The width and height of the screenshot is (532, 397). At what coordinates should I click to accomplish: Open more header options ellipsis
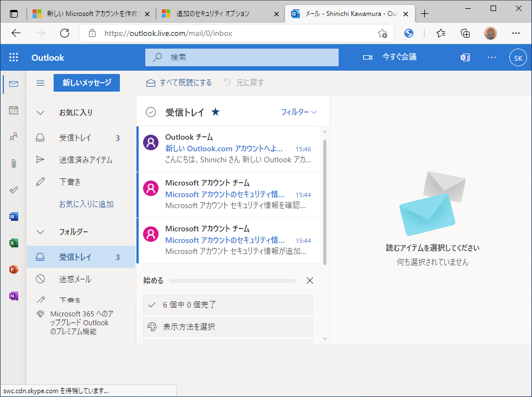(492, 57)
